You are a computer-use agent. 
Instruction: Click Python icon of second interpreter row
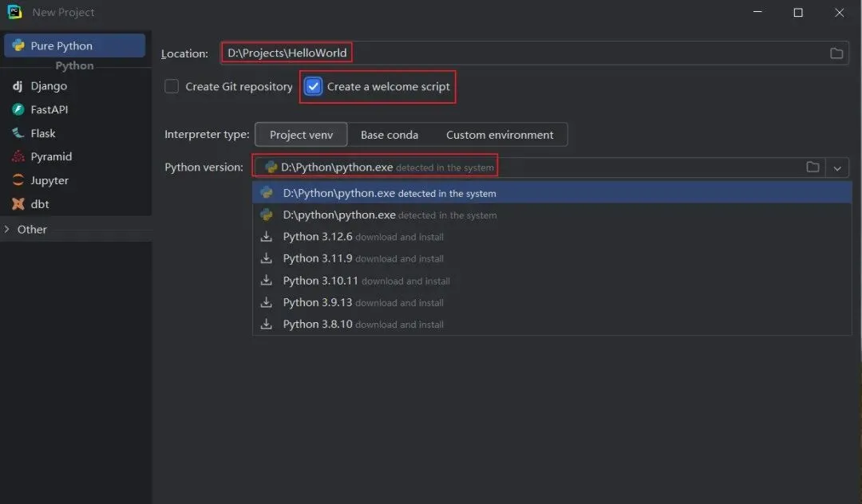(x=267, y=215)
